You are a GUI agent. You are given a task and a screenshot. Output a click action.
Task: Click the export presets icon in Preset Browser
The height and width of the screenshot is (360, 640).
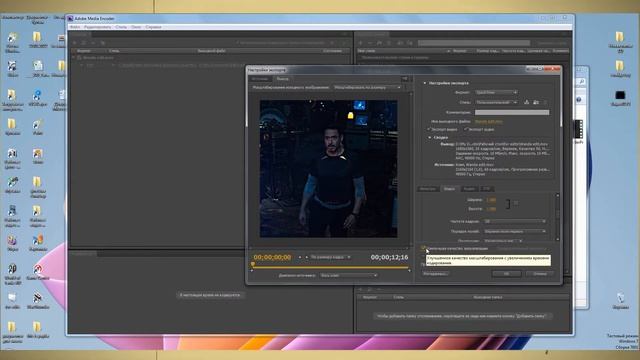[409, 42]
